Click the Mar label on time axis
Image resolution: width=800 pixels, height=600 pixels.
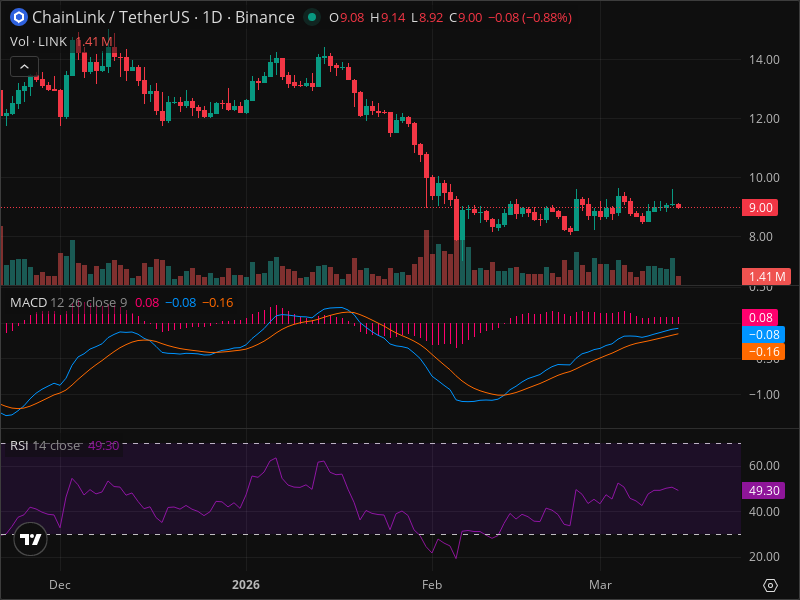point(600,585)
